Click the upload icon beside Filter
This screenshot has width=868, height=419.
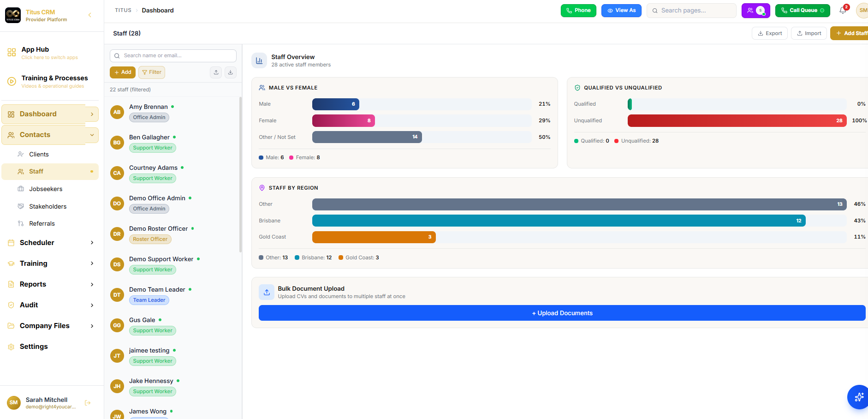coord(216,72)
